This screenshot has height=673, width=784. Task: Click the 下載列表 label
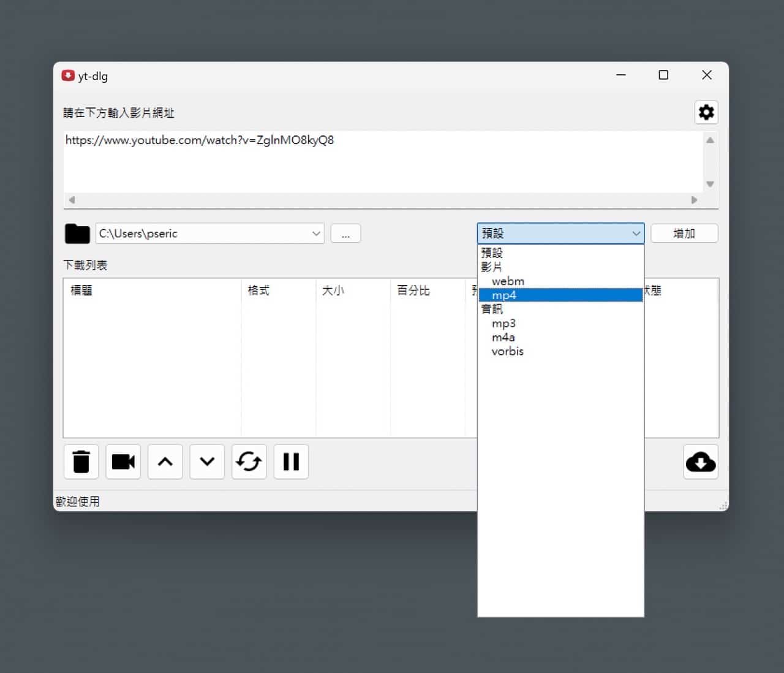click(x=85, y=265)
